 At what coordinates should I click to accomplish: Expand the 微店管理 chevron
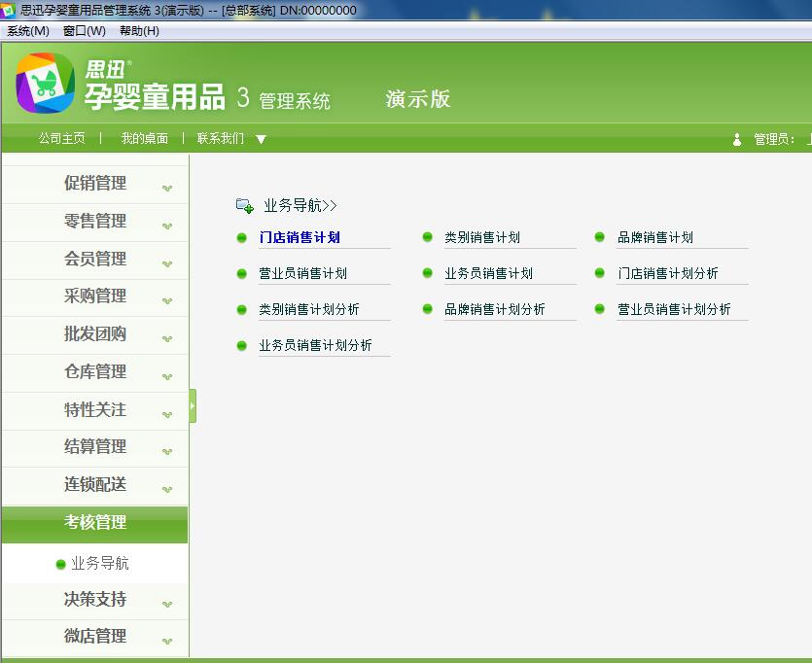click(166, 642)
